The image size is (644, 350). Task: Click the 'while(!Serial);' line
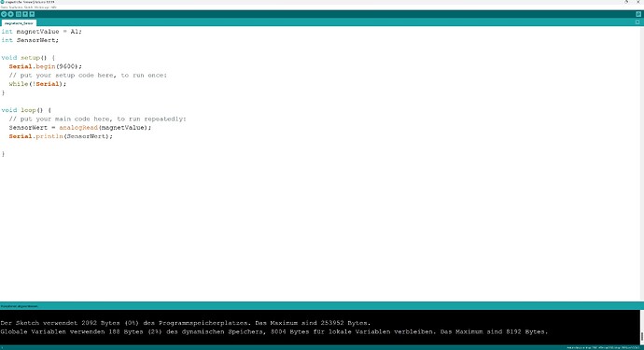tap(37, 84)
